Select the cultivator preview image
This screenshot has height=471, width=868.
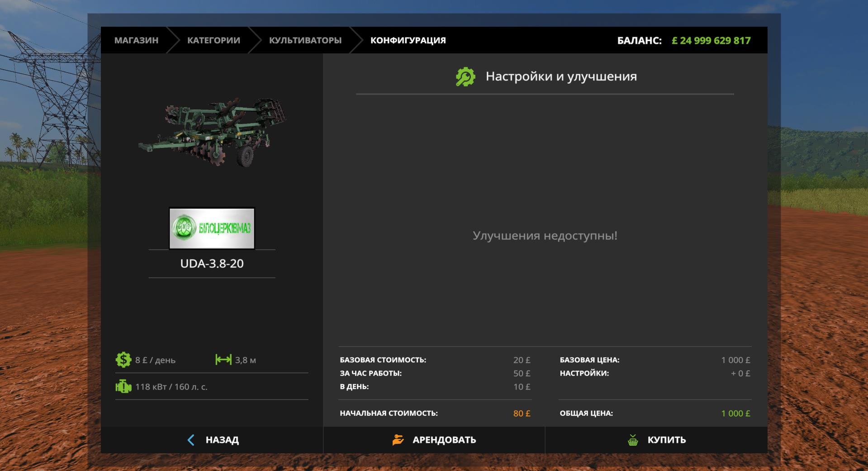point(212,131)
